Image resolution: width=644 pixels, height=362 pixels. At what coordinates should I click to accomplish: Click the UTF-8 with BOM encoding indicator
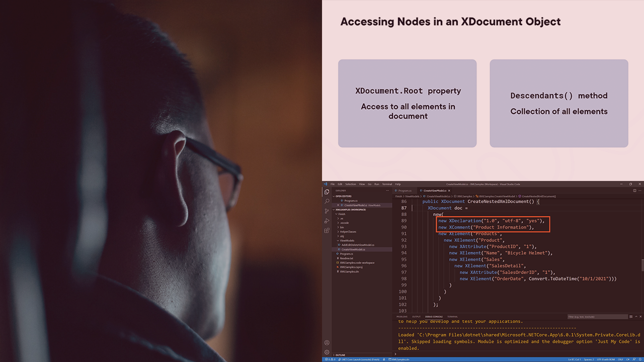607,359
